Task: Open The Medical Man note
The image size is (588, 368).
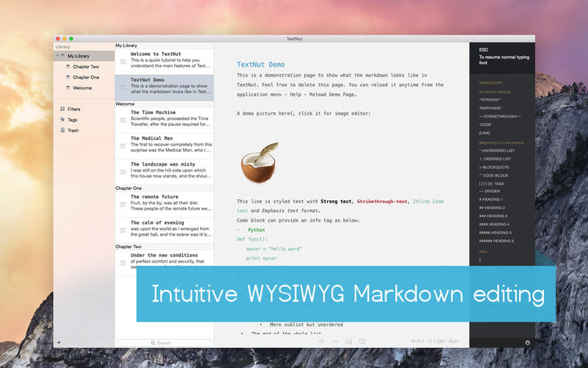Action: click(164, 146)
